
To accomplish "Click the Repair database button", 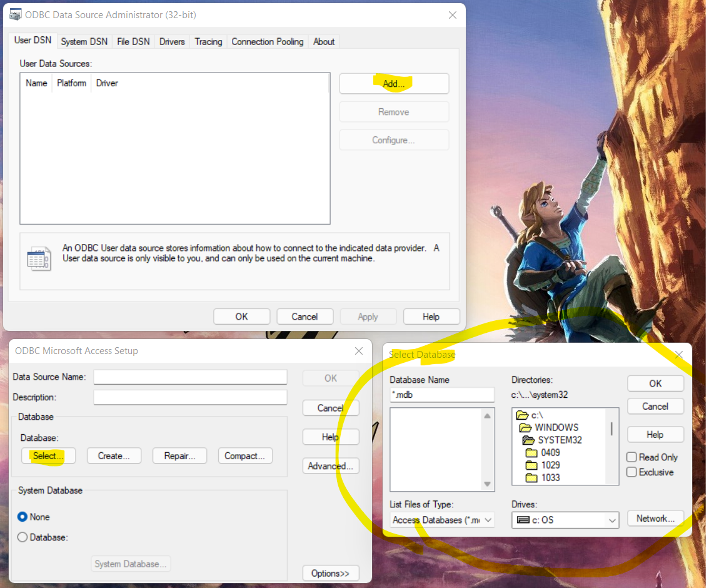I will (x=179, y=456).
